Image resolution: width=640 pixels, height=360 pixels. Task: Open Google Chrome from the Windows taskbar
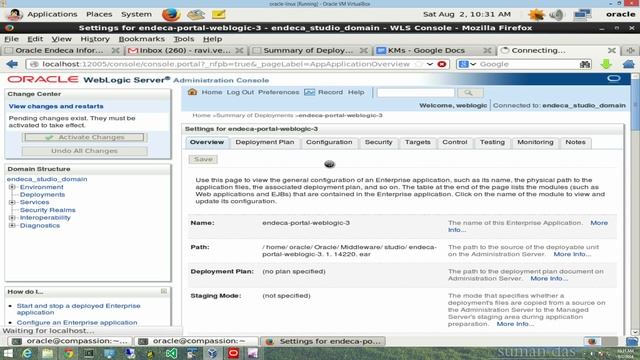[69, 353]
